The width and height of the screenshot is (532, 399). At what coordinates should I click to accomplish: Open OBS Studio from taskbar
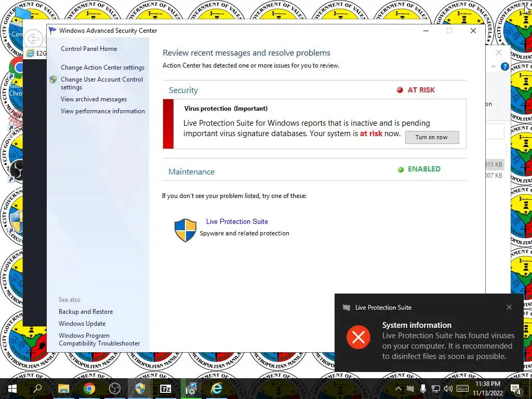[x=115, y=389]
